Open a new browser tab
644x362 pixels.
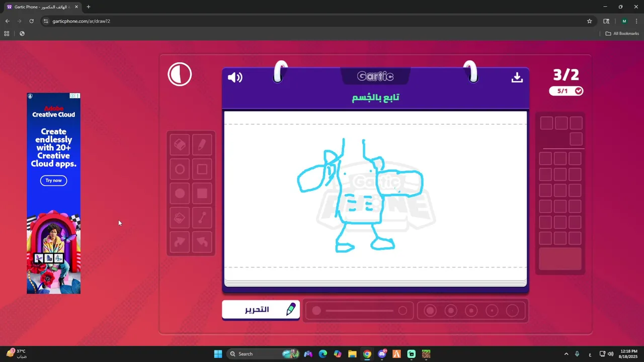click(x=89, y=7)
